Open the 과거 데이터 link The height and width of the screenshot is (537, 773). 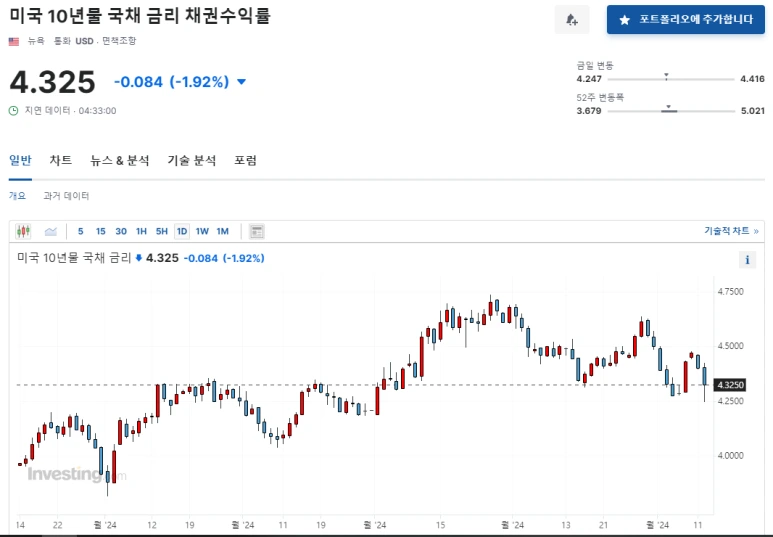[66, 196]
